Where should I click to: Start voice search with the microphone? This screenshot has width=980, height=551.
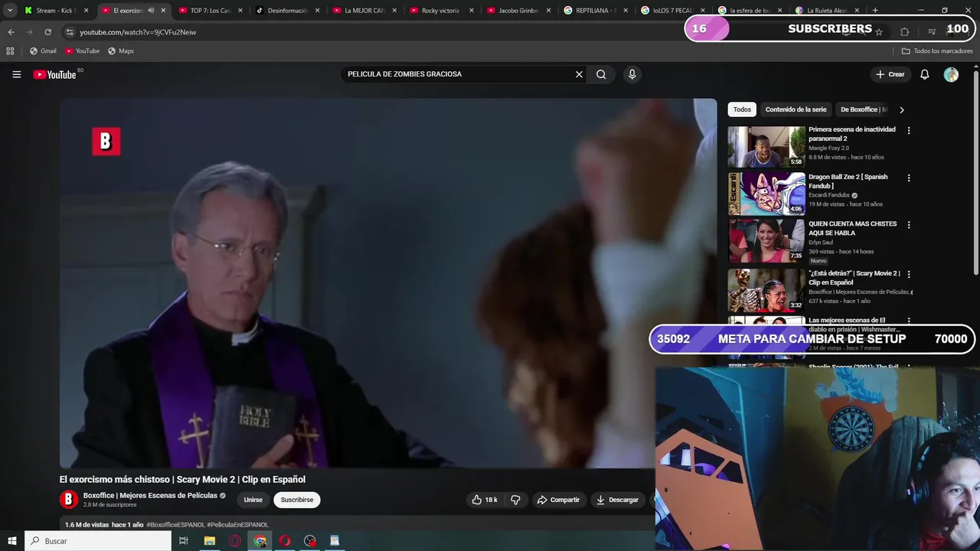(632, 74)
